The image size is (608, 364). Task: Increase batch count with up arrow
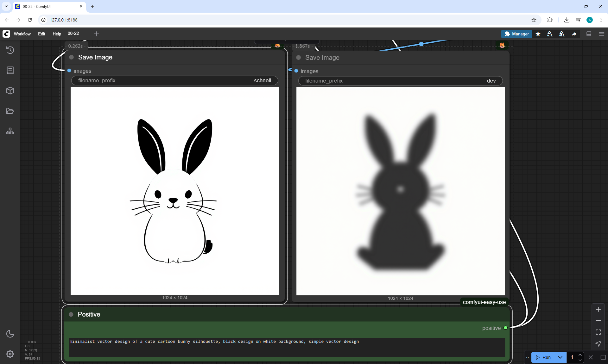580,355
